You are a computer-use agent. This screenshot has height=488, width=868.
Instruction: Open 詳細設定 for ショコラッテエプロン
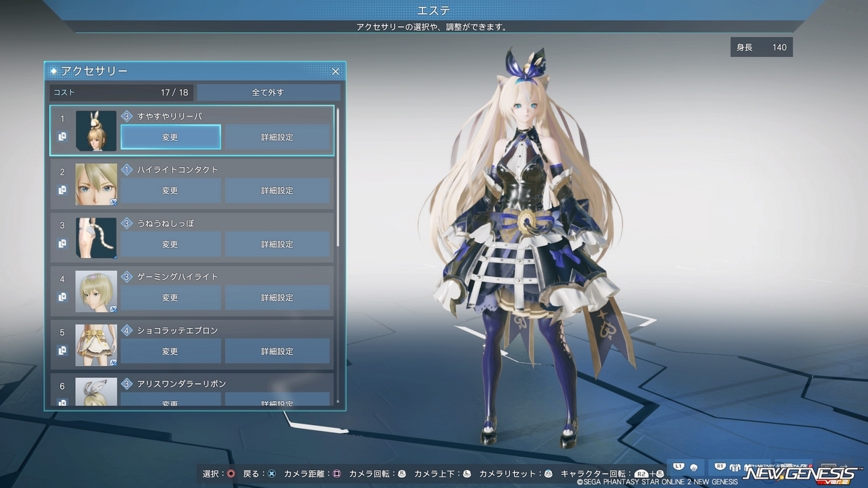(278, 351)
